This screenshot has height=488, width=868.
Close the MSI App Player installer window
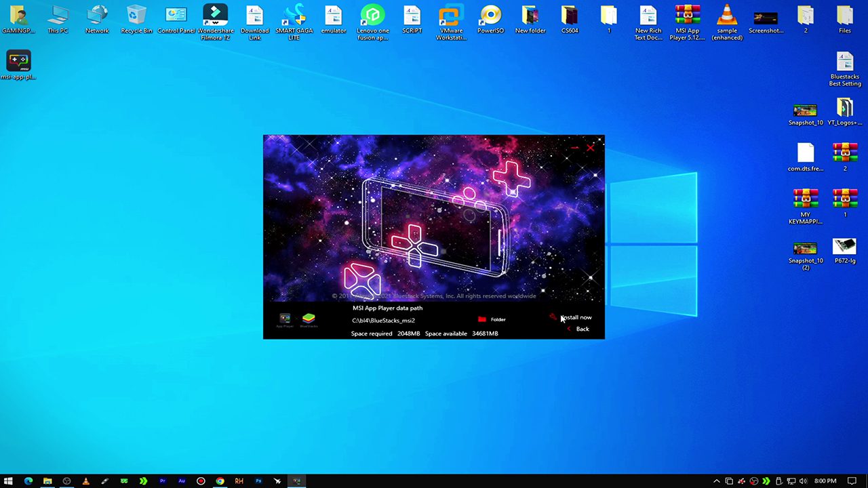pos(591,146)
